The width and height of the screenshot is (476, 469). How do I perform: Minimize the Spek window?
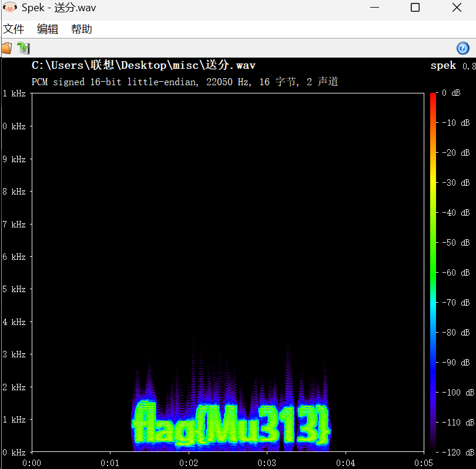point(375,8)
